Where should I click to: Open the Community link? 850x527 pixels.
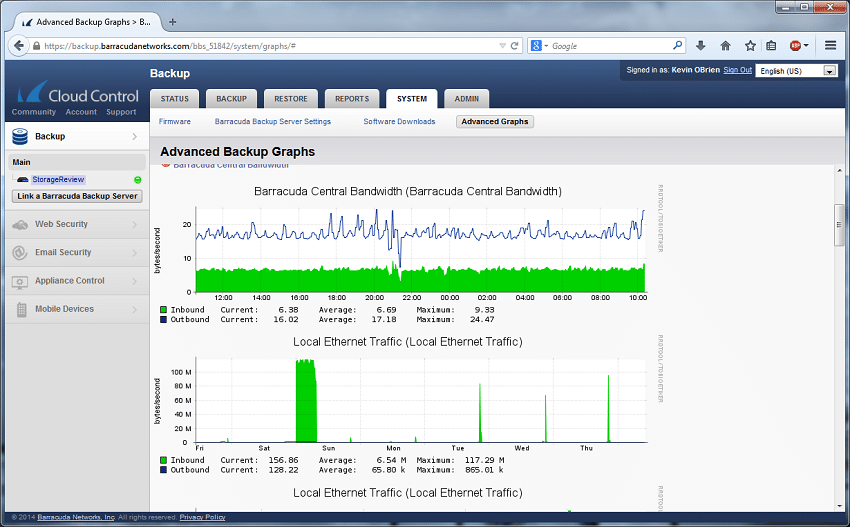(34, 112)
